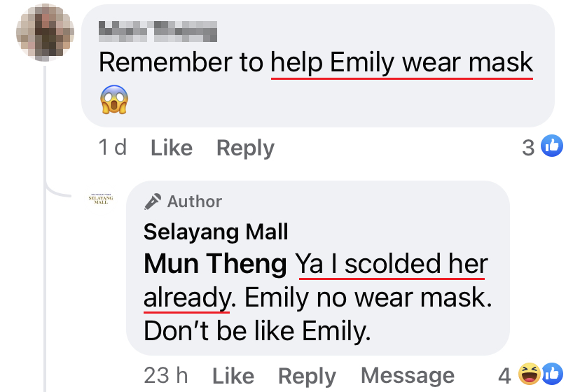This screenshot has height=392, width=580.
Task: Click the Author label text on reply
Action: coord(195,202)
